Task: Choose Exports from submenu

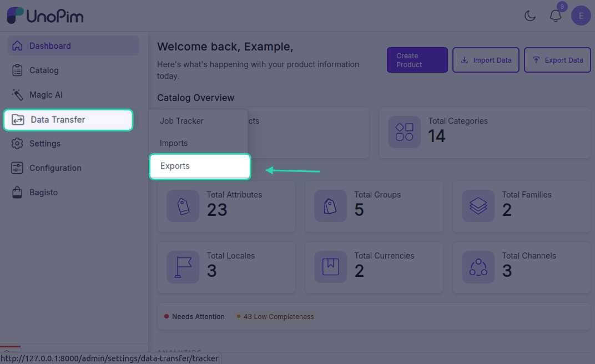Action: [x=200, y=166]
